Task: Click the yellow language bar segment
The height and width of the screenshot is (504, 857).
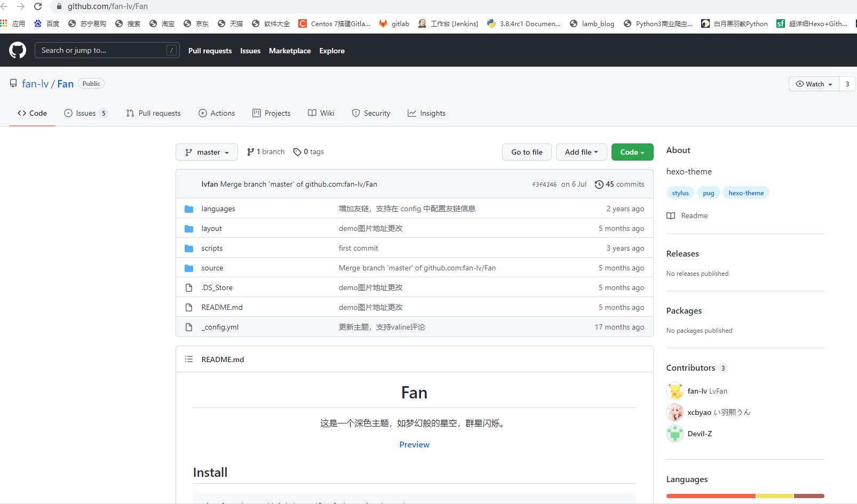Action: click(x=775, y=496)
